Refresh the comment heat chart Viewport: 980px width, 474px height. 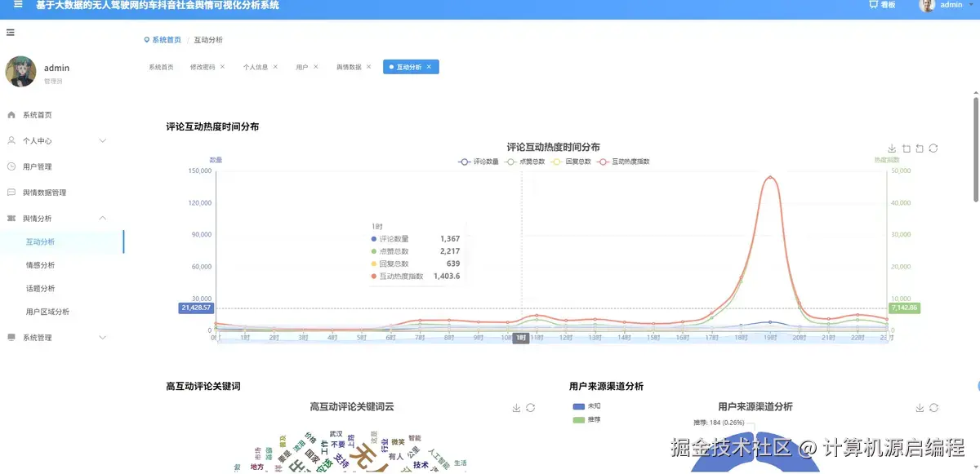click(933, 148)
